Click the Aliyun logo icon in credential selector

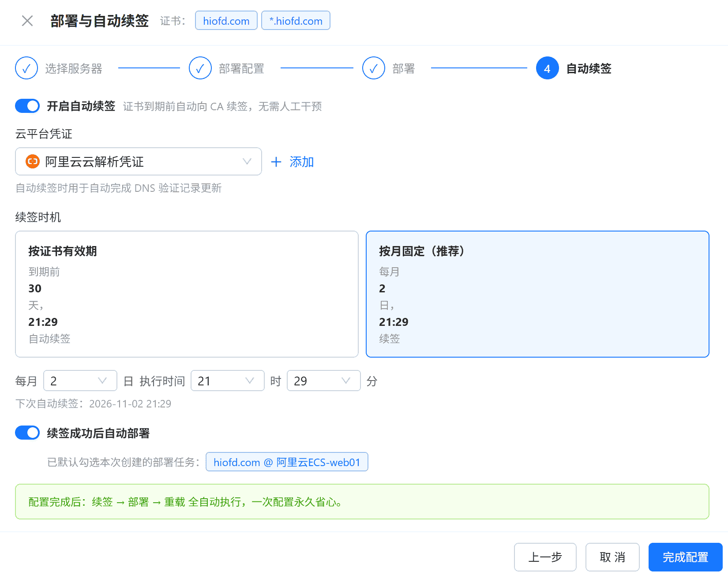click(x=33, y=161)
